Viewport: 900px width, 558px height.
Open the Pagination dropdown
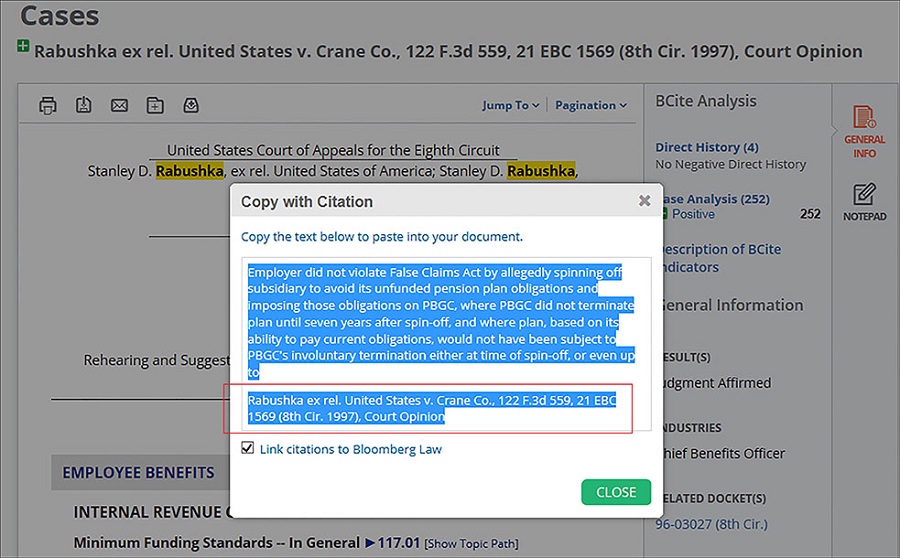[590, 105]
